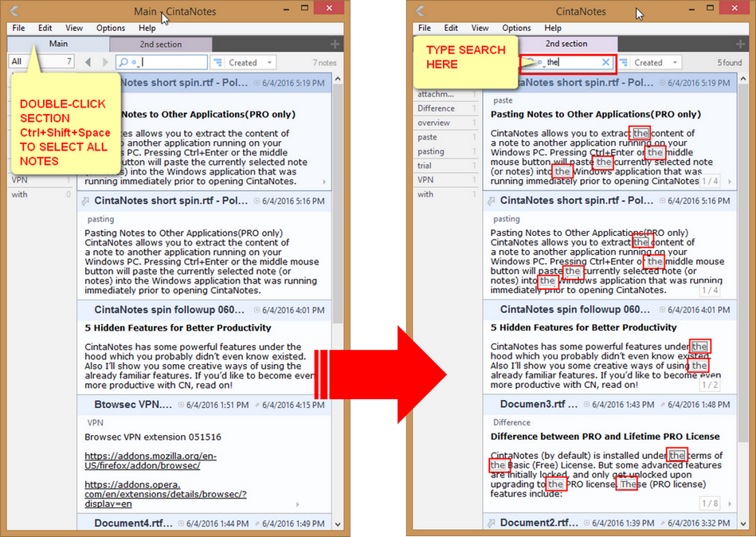Click clock icon beside 4:01 PM, Main - CintaNotes window
This screenshot has width=756, height=537.
(x=257, y=310)
